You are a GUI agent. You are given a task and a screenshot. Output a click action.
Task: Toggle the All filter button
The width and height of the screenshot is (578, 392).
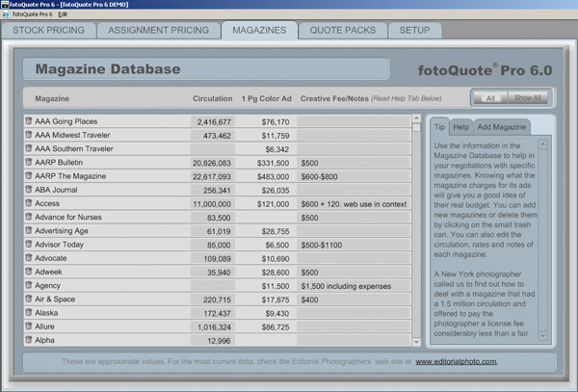coord(489,97)
